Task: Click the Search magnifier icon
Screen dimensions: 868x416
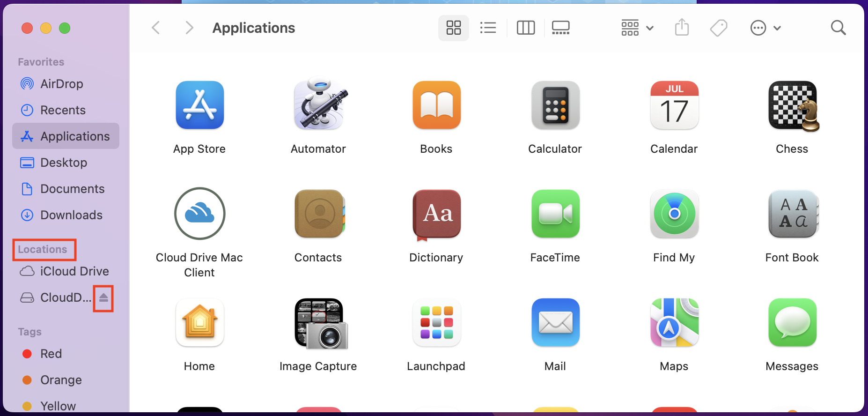Action: (x=838, y=28)
